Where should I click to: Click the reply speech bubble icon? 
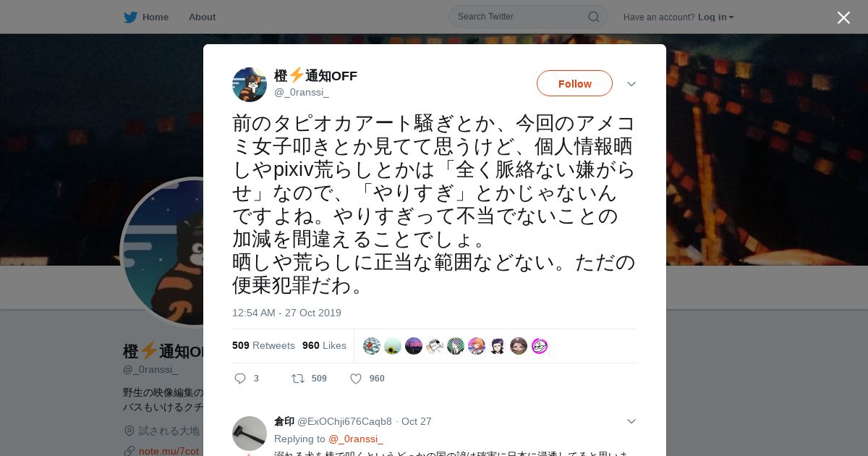241,379
